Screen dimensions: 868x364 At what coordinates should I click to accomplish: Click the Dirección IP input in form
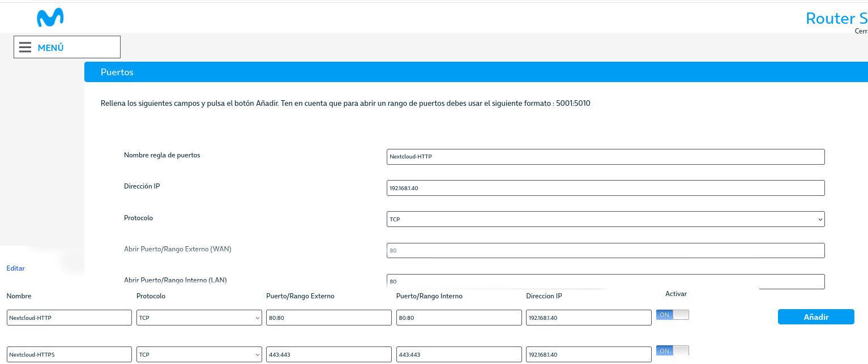click(605, 188)
